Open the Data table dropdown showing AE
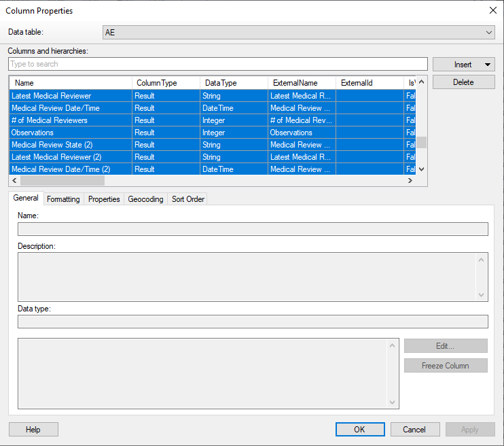 (298, 33)
